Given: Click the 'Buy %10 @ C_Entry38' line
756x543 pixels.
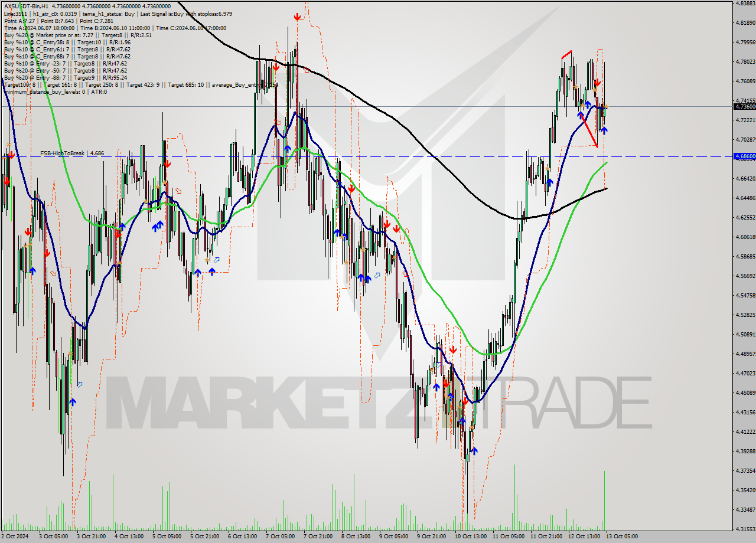Looking at the screenshot, I should pyautogui.click(x=67, y=42).
